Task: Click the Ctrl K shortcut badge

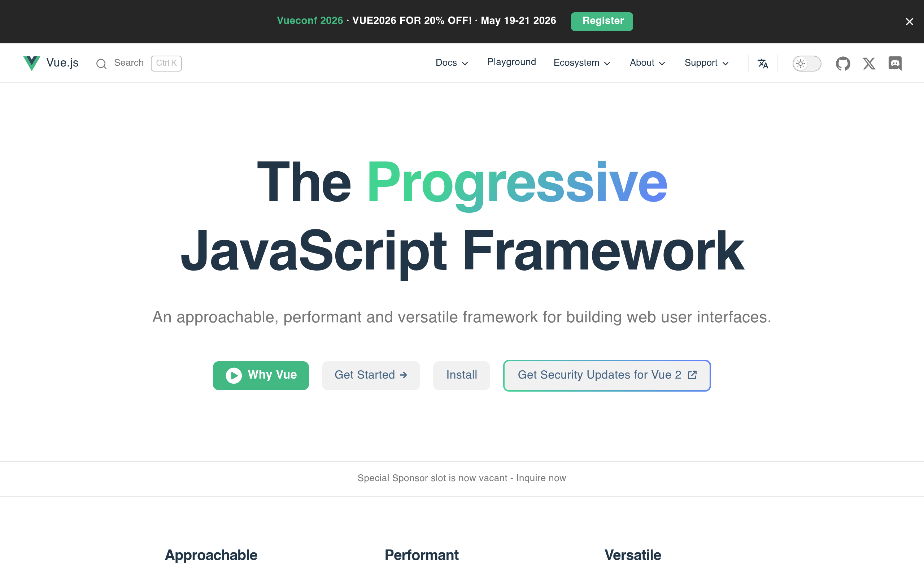Action: point(166,63)
